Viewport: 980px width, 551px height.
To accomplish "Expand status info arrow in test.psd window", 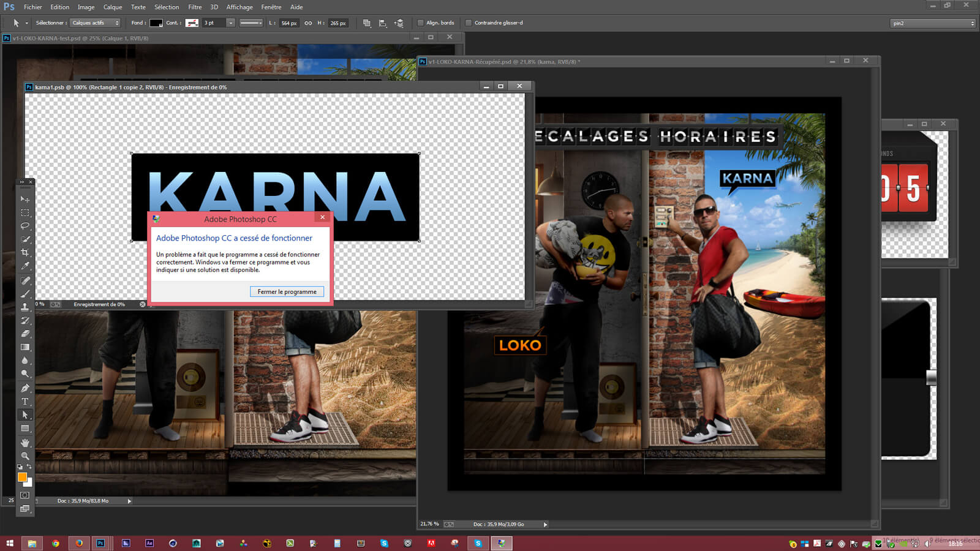I will click(x=129, y=501).
